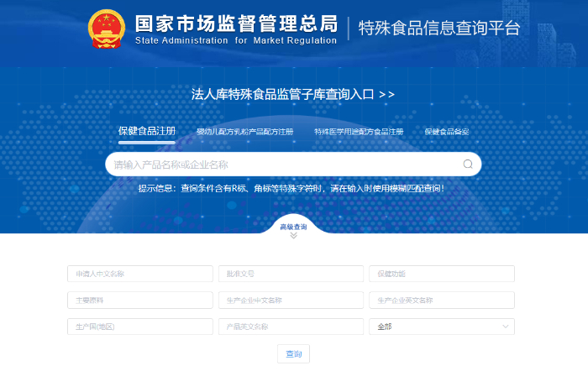Collapse the 高级查询 double-chevron arrow

293,236
